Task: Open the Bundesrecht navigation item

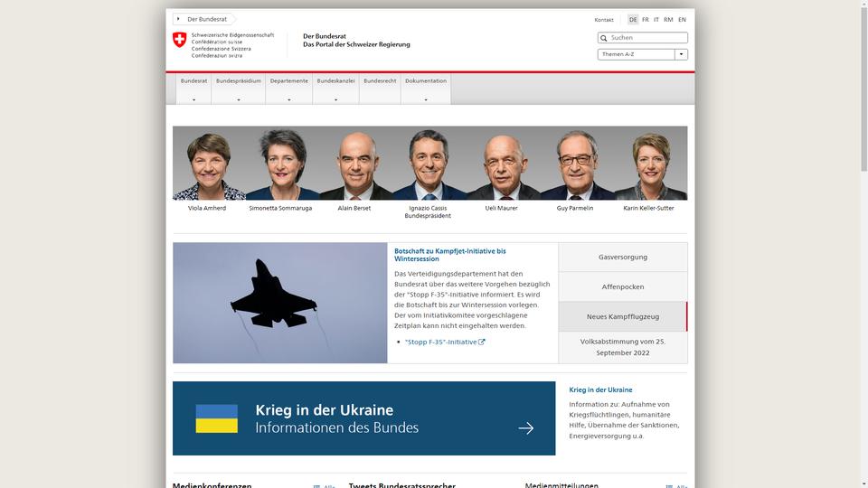Action: pos(380,88)
